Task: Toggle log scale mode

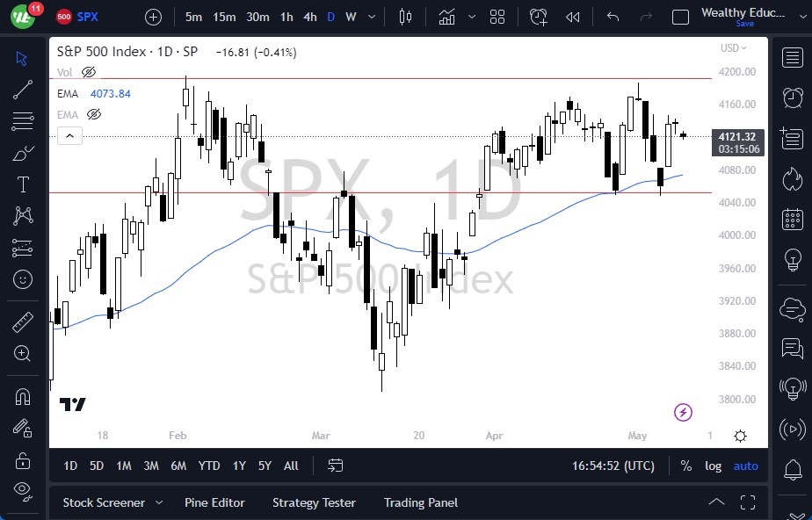Action: 713,466
